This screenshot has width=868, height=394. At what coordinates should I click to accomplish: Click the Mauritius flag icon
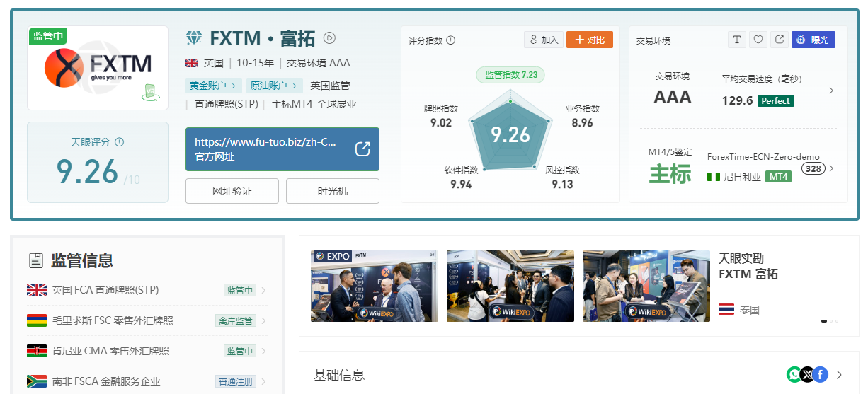coord(37,320)
